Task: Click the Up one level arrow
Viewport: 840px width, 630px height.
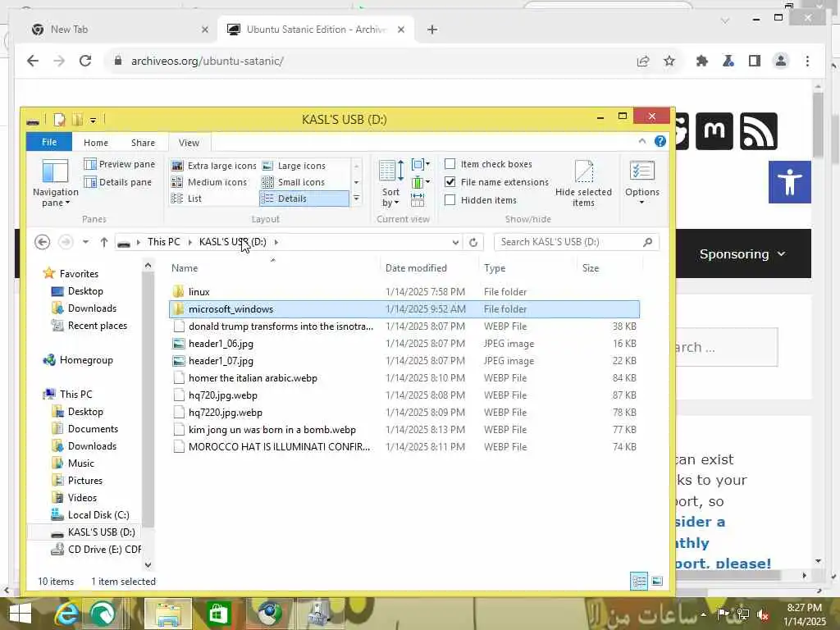Action: tap(104, 242)
